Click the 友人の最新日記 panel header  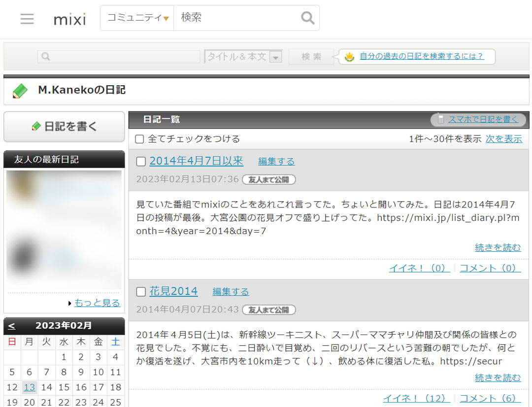[64, 160]
